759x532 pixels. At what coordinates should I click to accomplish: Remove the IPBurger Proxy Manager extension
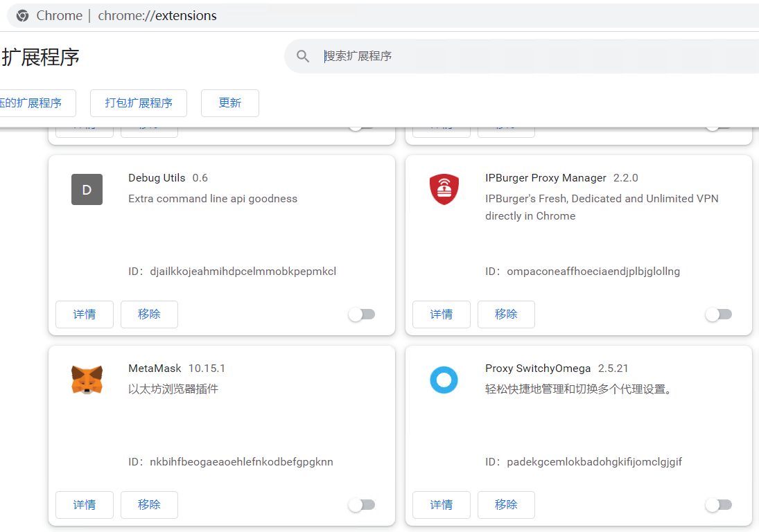pos(506,314)
